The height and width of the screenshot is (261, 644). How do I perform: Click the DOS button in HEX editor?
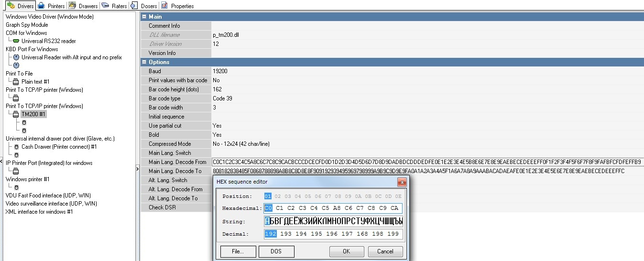click(276, 251)
